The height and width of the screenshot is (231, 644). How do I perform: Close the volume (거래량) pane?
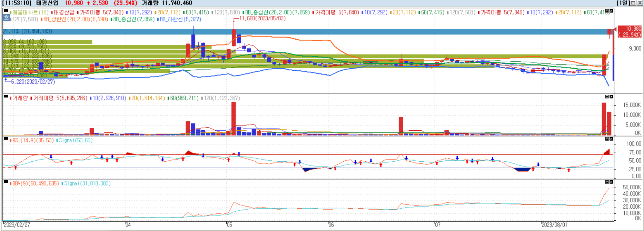click(611, 97)
